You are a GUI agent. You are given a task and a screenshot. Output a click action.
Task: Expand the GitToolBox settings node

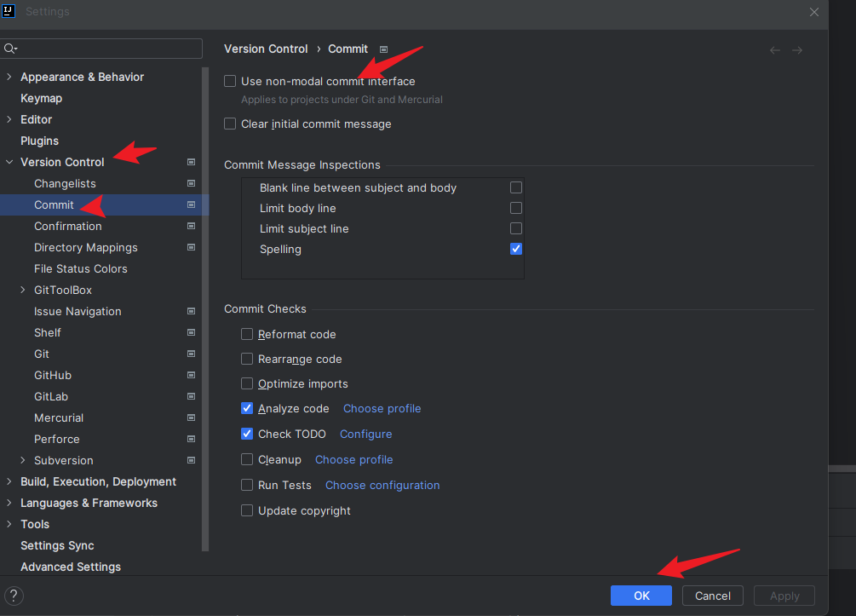(23, 290)
